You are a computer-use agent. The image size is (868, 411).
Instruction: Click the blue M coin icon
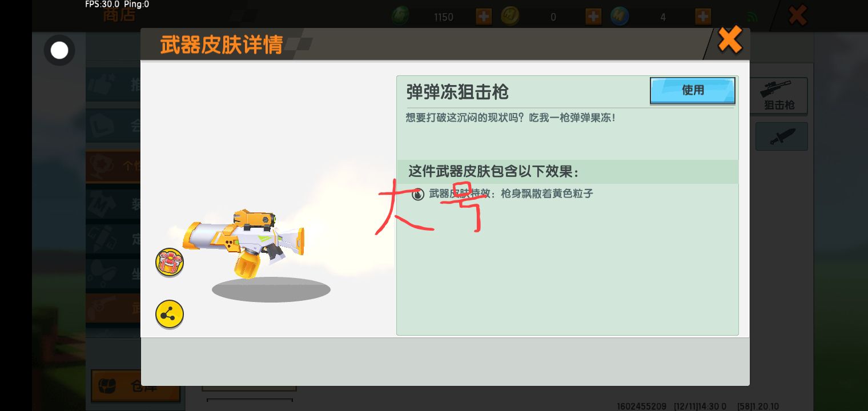[620, 16]
